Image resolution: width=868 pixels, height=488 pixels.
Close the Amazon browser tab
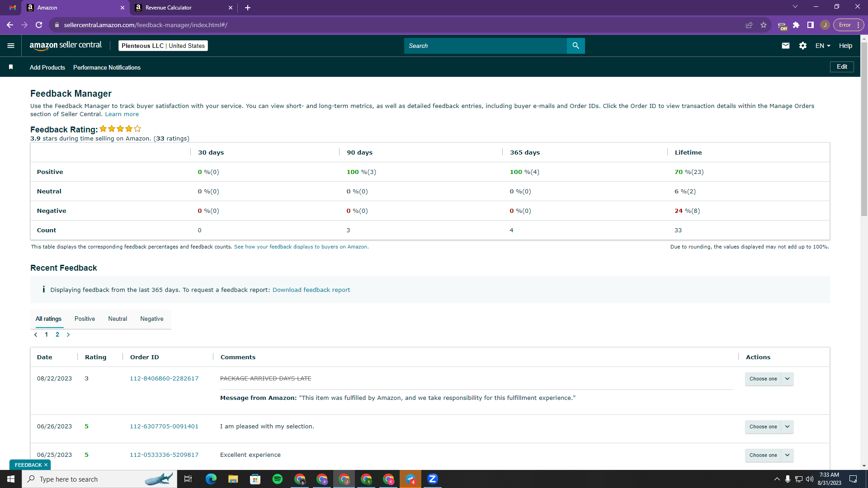point(122,8)
